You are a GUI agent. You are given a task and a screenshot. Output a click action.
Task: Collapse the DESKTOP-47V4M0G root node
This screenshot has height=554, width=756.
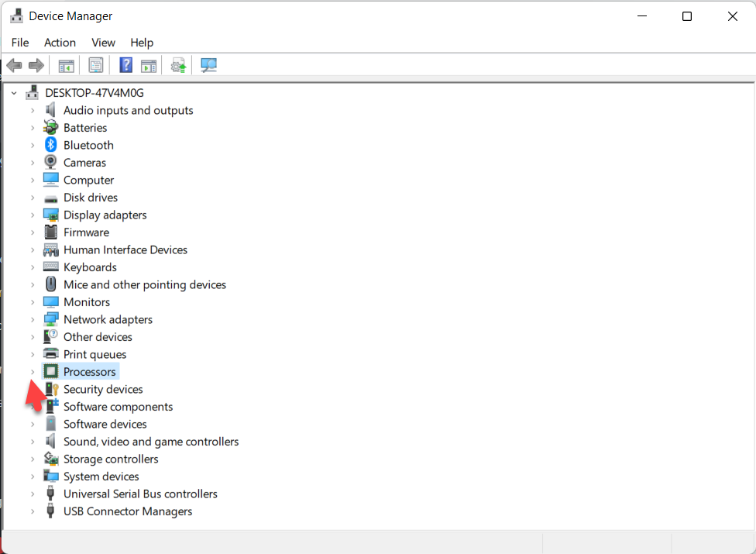click(14, 93)
